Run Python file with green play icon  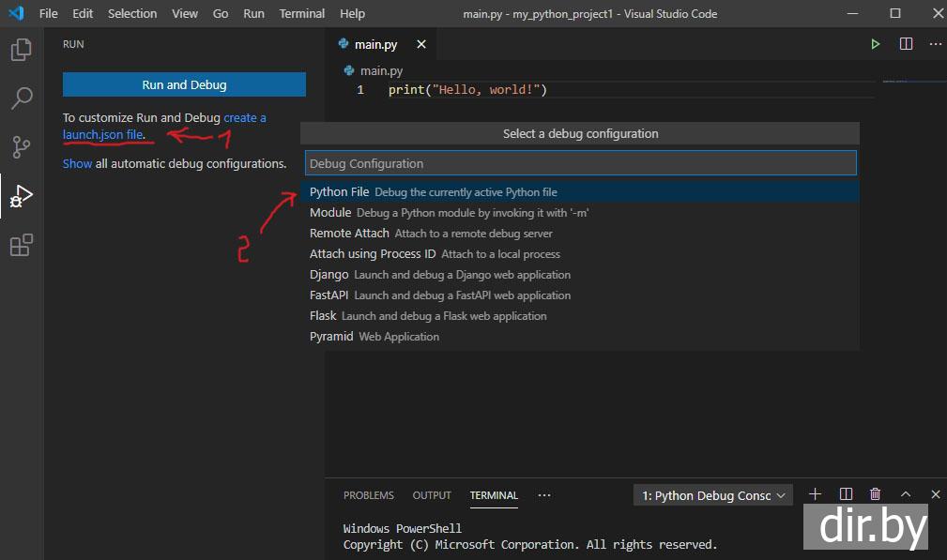pyautogui.click(x=875, y=44)
